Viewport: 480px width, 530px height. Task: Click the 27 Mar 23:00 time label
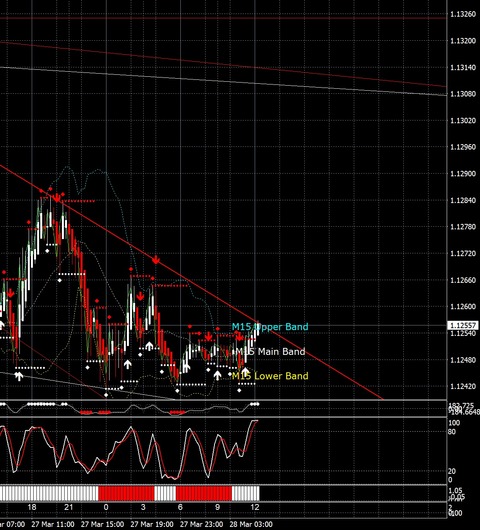[201, 524]
